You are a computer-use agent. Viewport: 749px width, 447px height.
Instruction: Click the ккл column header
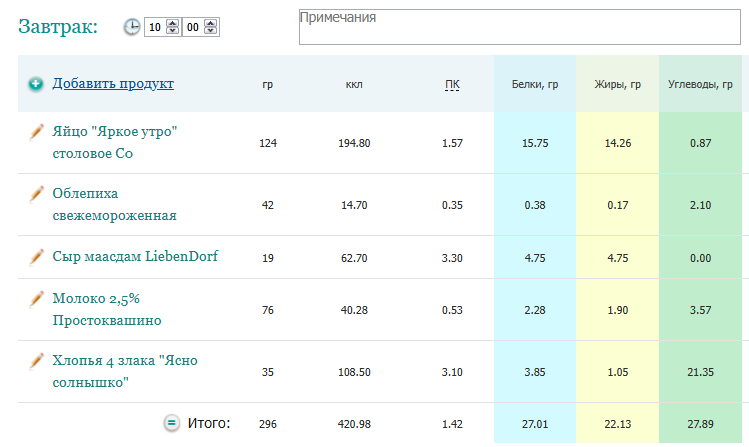pos(354,85)
